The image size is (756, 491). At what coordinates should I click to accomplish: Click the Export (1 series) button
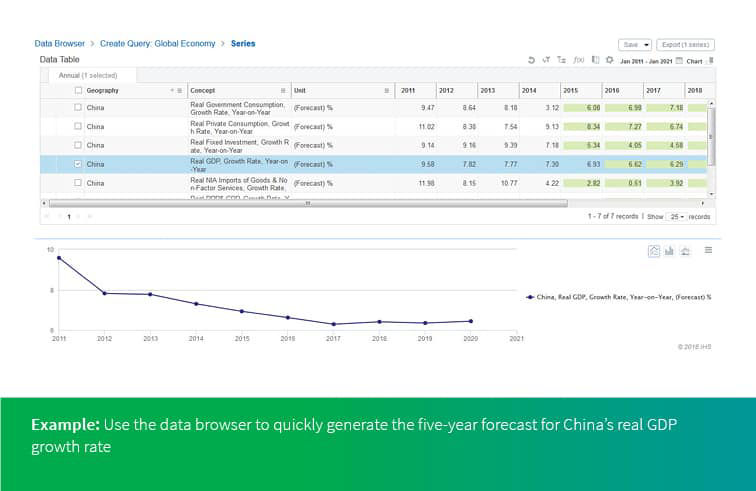(x=686, y=45)
